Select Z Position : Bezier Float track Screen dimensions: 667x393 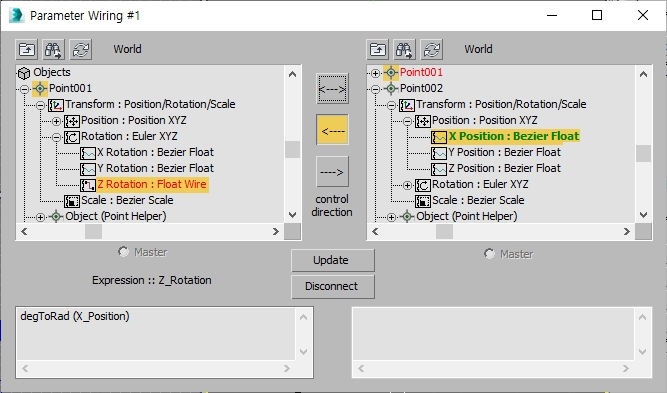pos(505,168)
